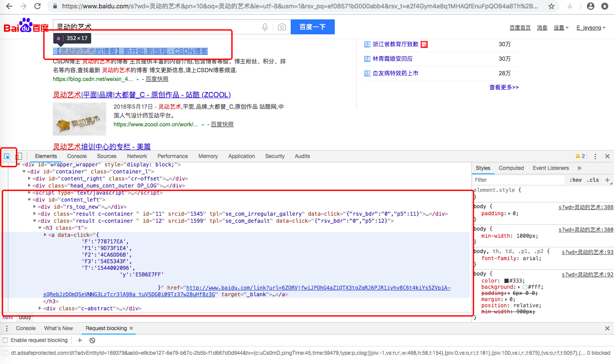Remove all blocking patterns icon
614x364 pixels.
pos(92,340)
